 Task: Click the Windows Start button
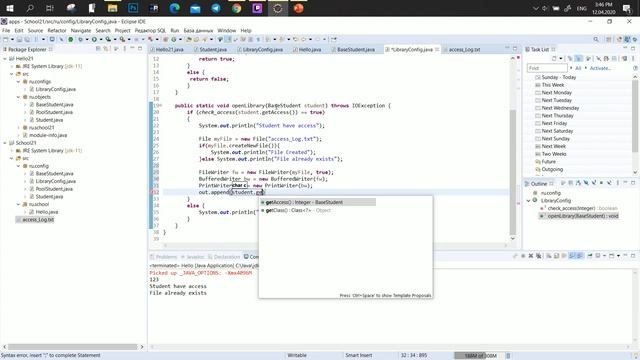[10, 8]
